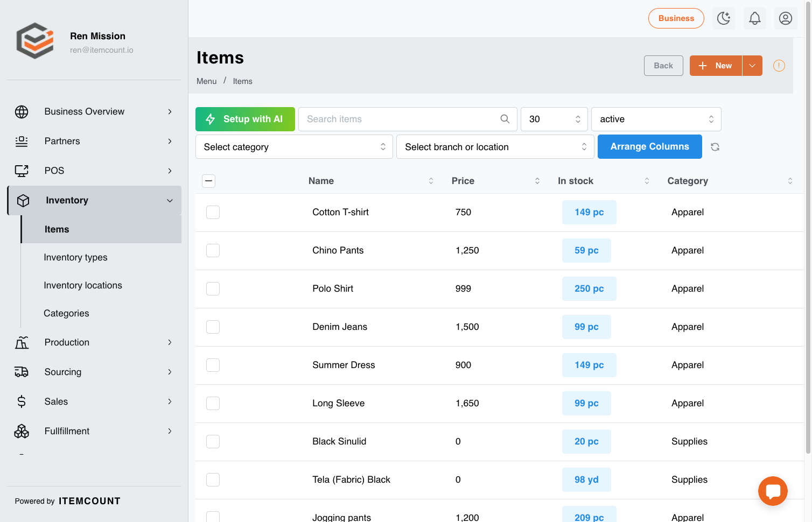The width and height of the screenshot is (812, 522).
Task: Open the page size dropdown showing 30
Action: click(x=554, y=119)
